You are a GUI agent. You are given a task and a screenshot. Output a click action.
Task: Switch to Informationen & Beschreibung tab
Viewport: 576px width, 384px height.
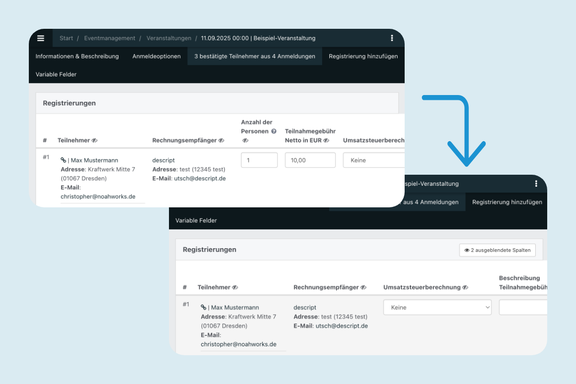click(77, 56)
